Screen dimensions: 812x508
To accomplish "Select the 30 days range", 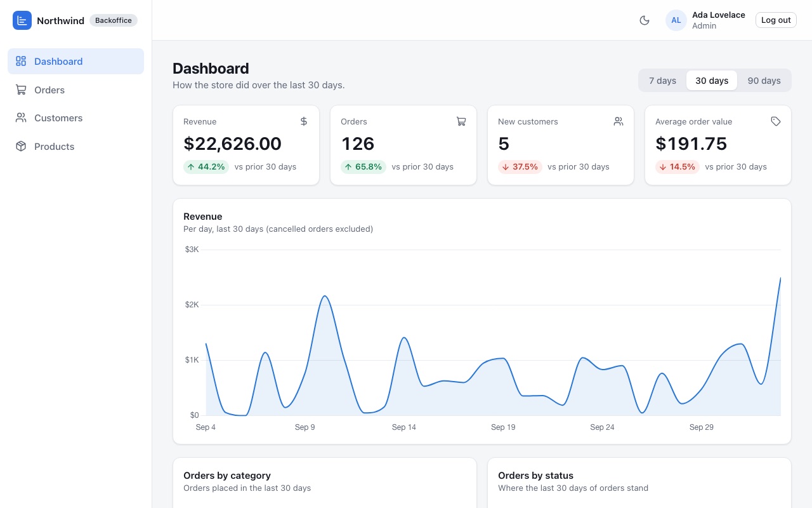I will [712, 81].
